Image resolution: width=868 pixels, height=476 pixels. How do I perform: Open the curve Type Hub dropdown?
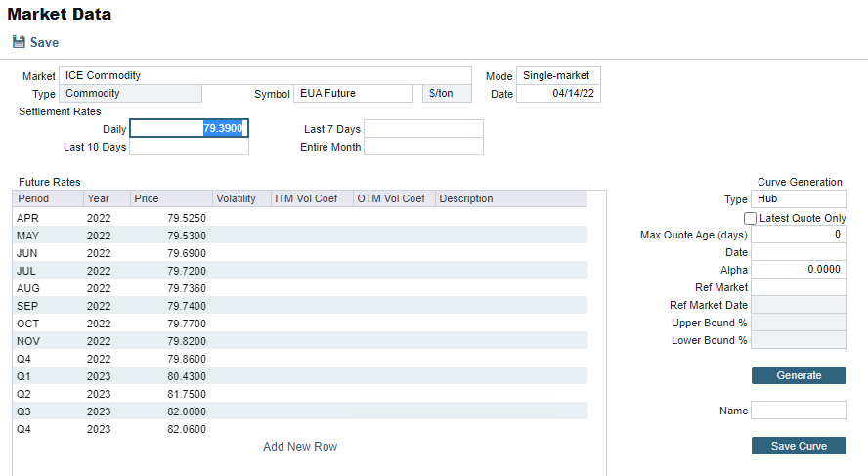click(799, 199)
